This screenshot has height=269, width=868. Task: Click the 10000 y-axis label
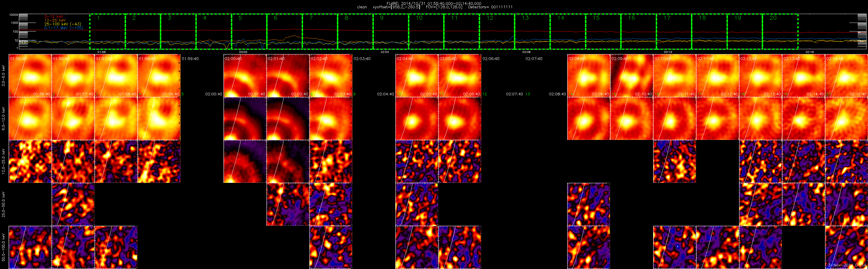tap(13, 15)
